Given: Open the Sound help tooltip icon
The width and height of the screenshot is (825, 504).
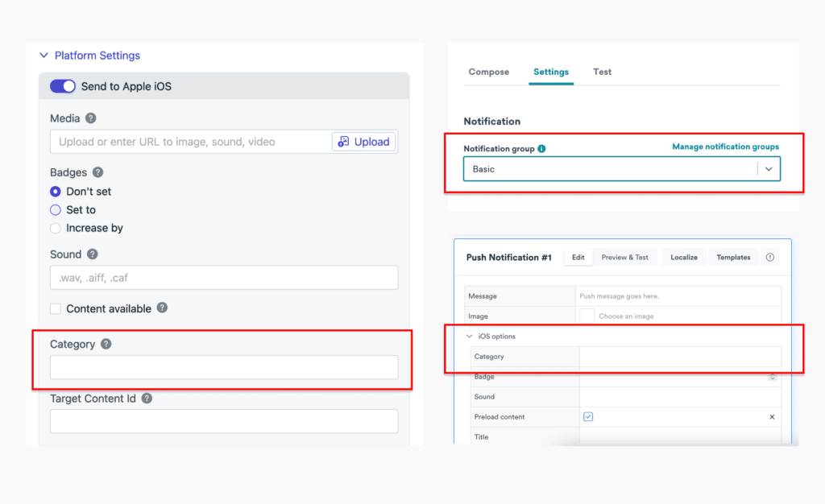Looking at the screenshot, I should pyautogui.click(x=93, y=254).
